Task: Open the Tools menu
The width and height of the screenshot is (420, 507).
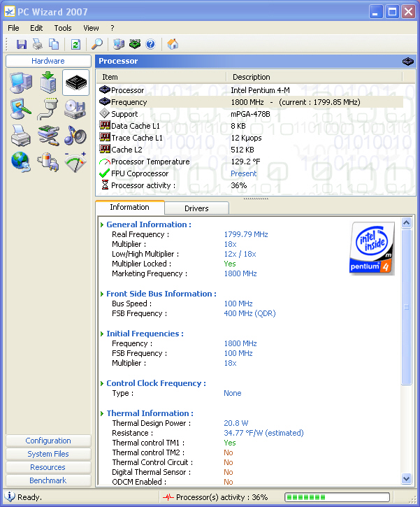Action: 63,28
